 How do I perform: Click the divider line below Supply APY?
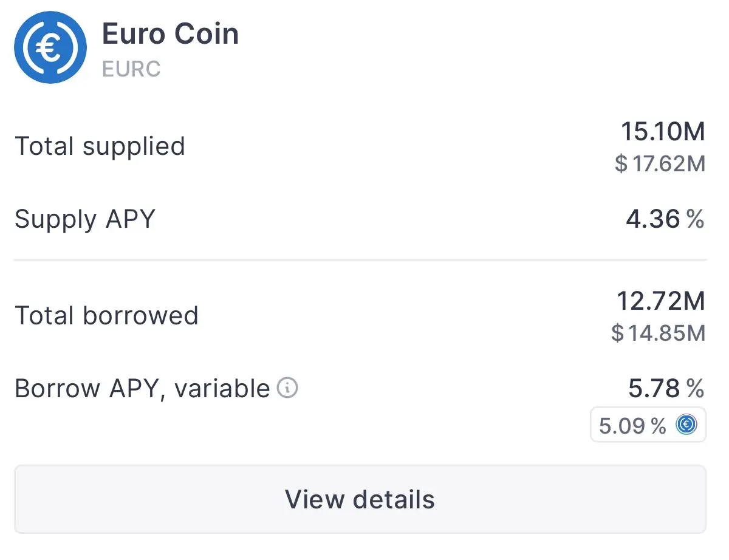[360, 260]
